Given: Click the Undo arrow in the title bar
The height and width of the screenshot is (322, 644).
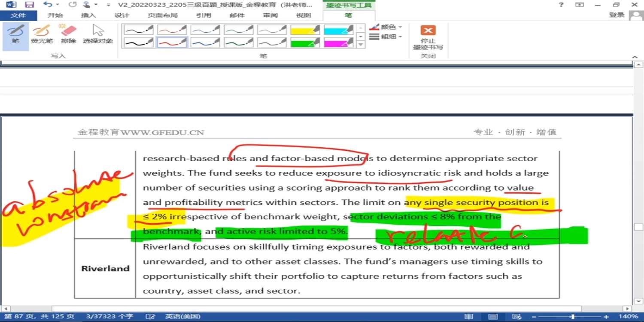Looking at the screenshot, I should (x=47, y=5).
